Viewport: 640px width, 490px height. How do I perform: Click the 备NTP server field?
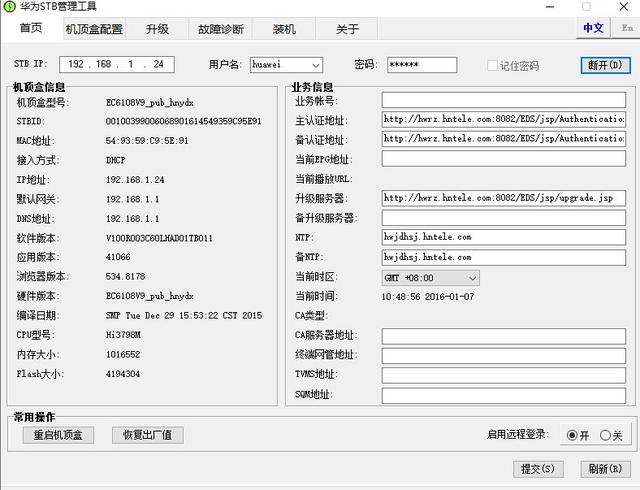(x=504, y=257)
